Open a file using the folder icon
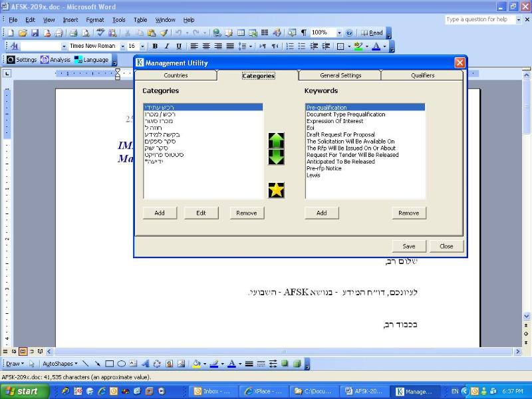The image size is (532, 399). pyautogui.click(x=23, y=33)
